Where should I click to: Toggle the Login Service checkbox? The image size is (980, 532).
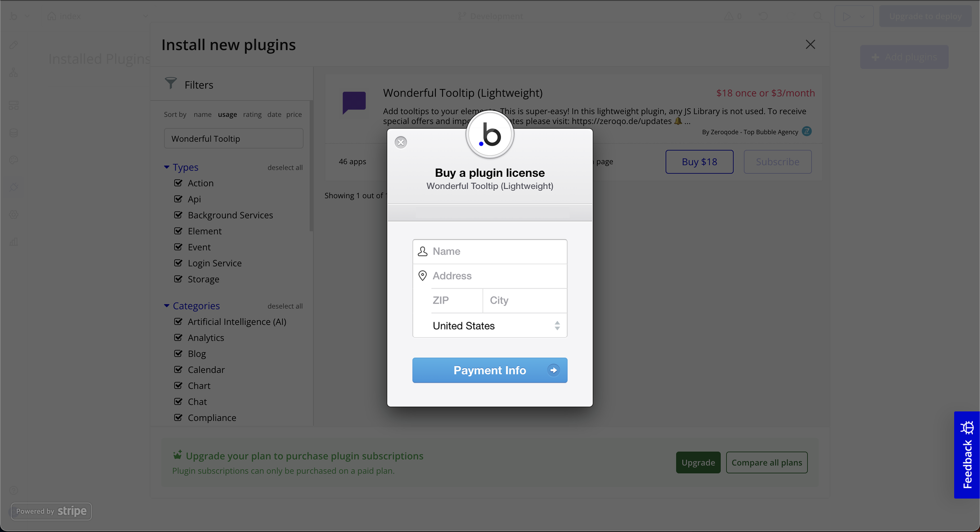pyautogui.click(x=178, y=263)
